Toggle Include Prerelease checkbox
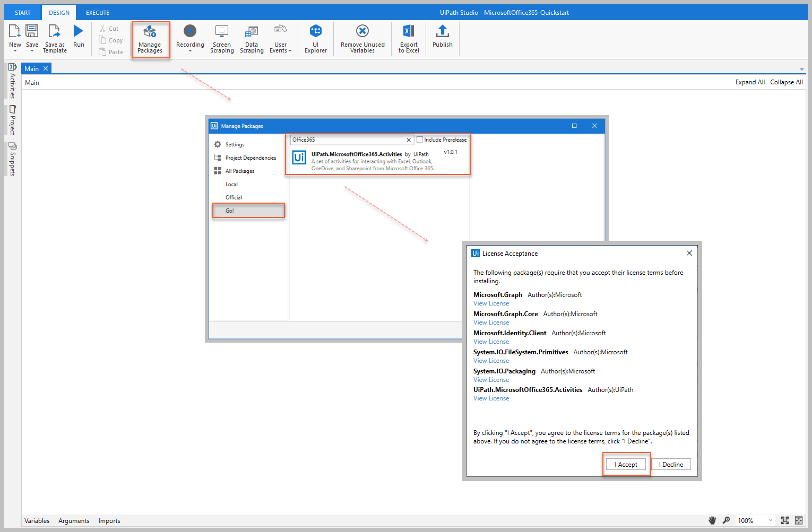 point(420,139)
